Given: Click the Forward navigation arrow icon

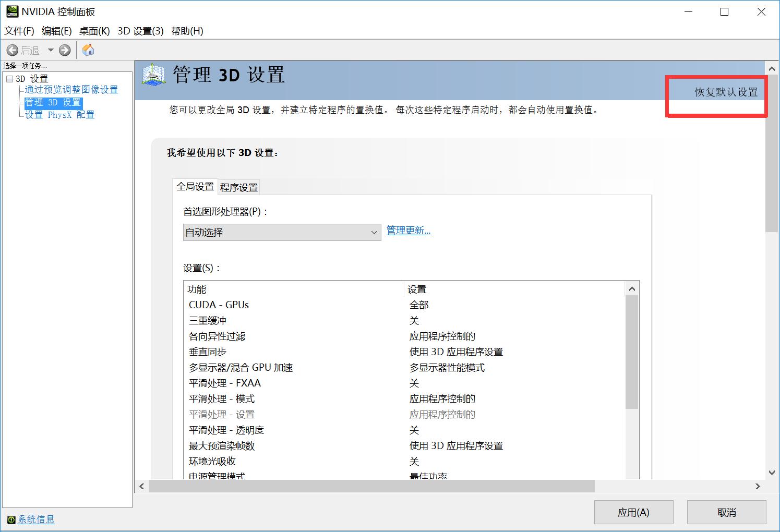Looking at the screenshot, I should (x=64, y=50).
